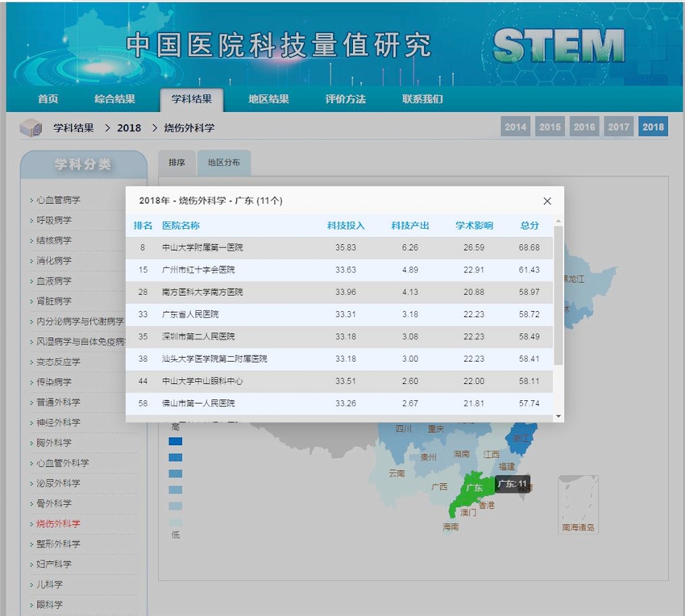This screenshot has height=616, width=685.
Task: Select the 中山大学附属第一医院 row
Action: [x=339, y=248]
